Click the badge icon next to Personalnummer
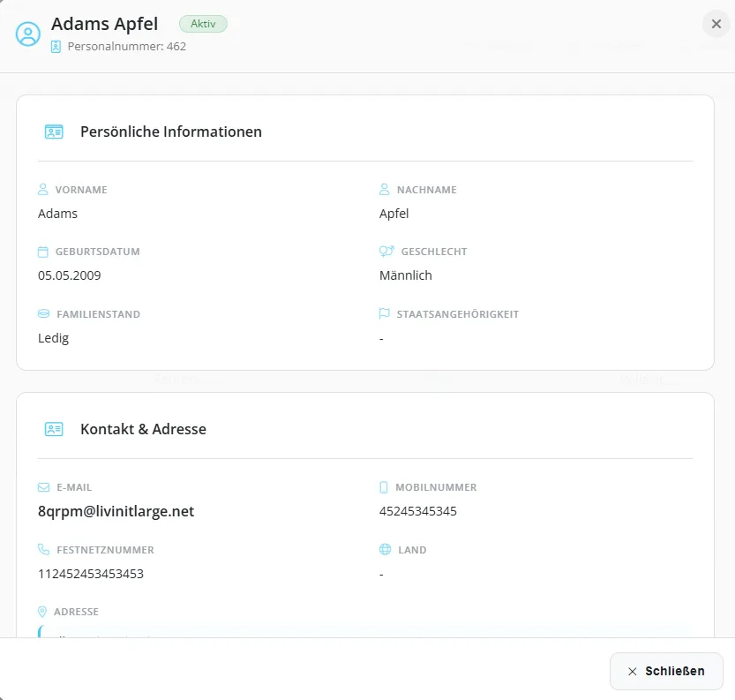Image resolution: width=735 pixels, height=700 pixels. coord(56,46)
